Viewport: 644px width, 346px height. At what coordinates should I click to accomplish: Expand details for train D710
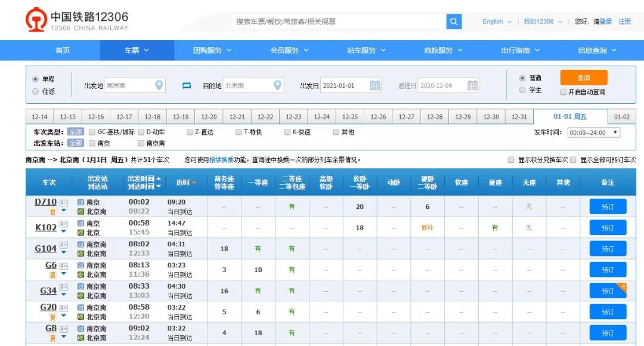(x=63, y=209)
